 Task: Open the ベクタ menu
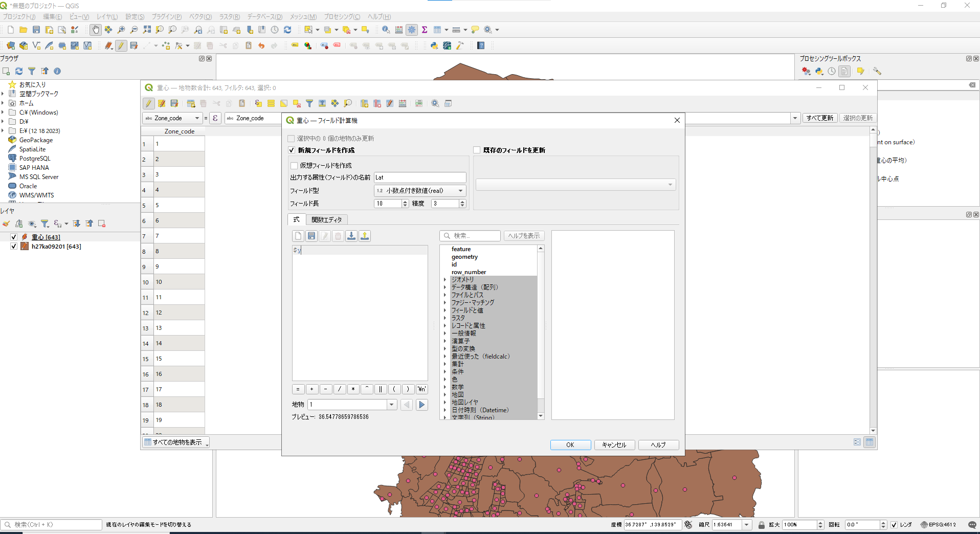(200, 17)
